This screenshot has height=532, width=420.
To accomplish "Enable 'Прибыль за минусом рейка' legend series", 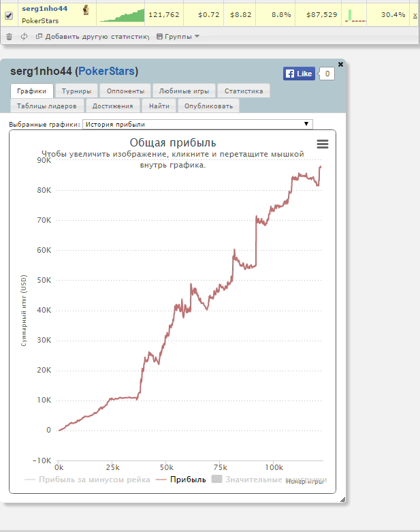I will (88, 480).
